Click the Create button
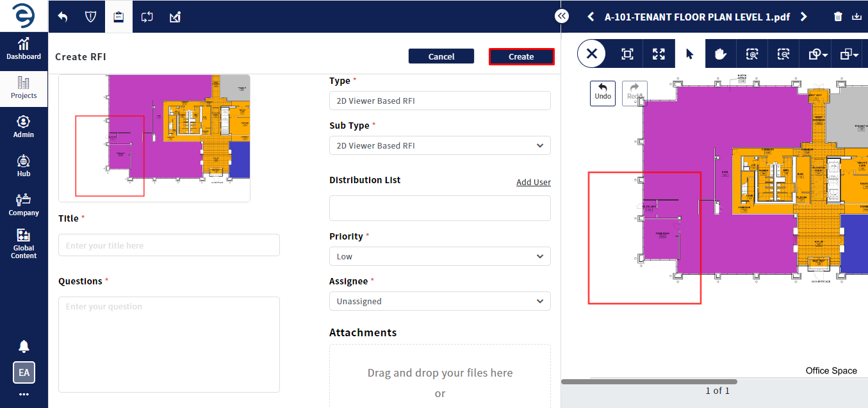 coord(521,56)
